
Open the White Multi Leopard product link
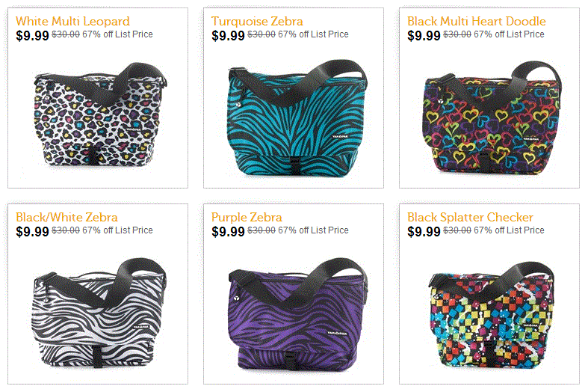[72, 21]
